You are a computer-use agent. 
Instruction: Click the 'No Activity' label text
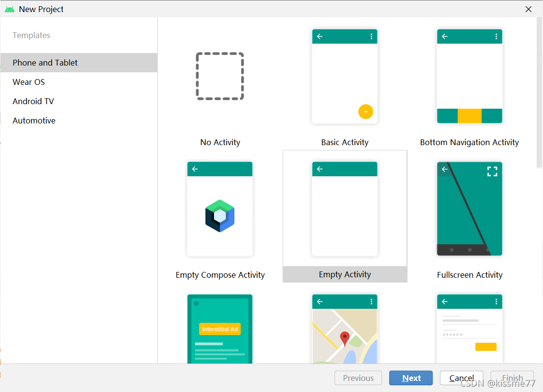[x=220, y=142]
